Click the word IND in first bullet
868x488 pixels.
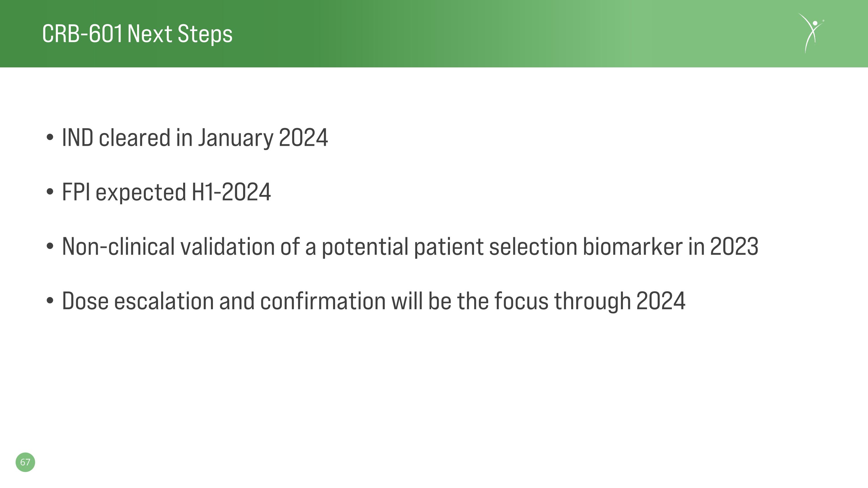(78, 137)
